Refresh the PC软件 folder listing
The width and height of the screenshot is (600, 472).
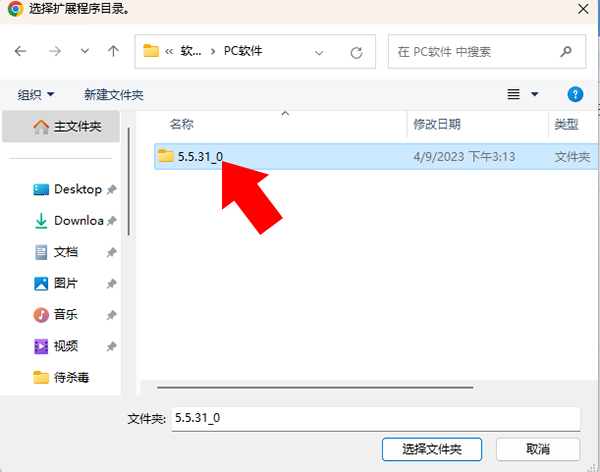356,52
